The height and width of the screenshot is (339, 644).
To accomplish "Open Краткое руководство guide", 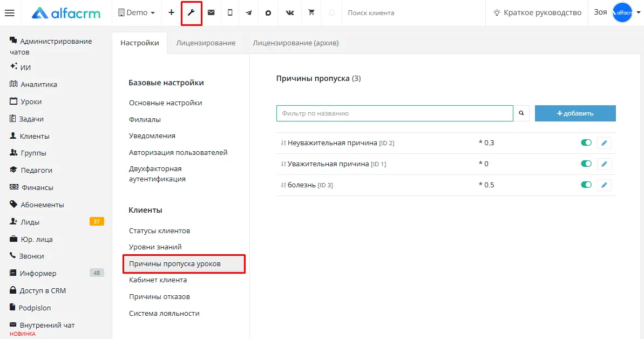I will point(538,13).
